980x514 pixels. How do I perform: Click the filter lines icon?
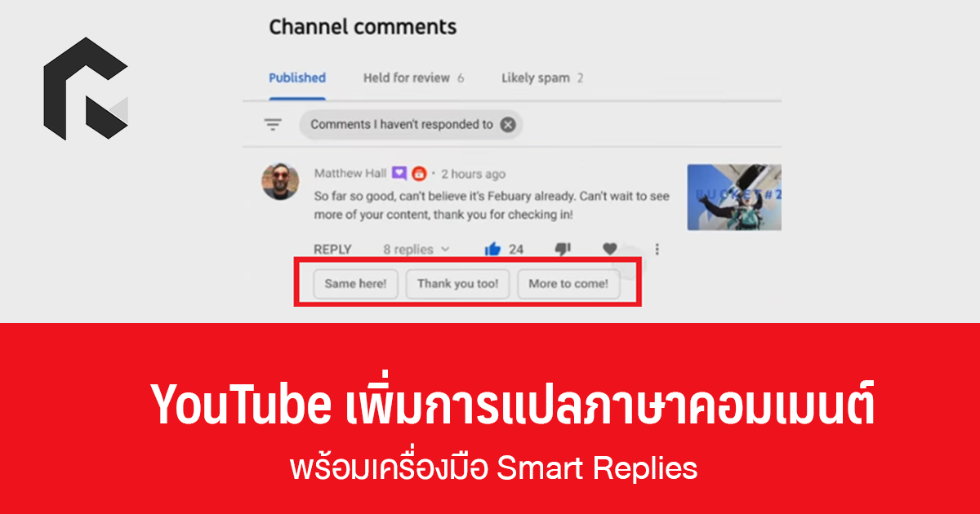pos(273,125)
